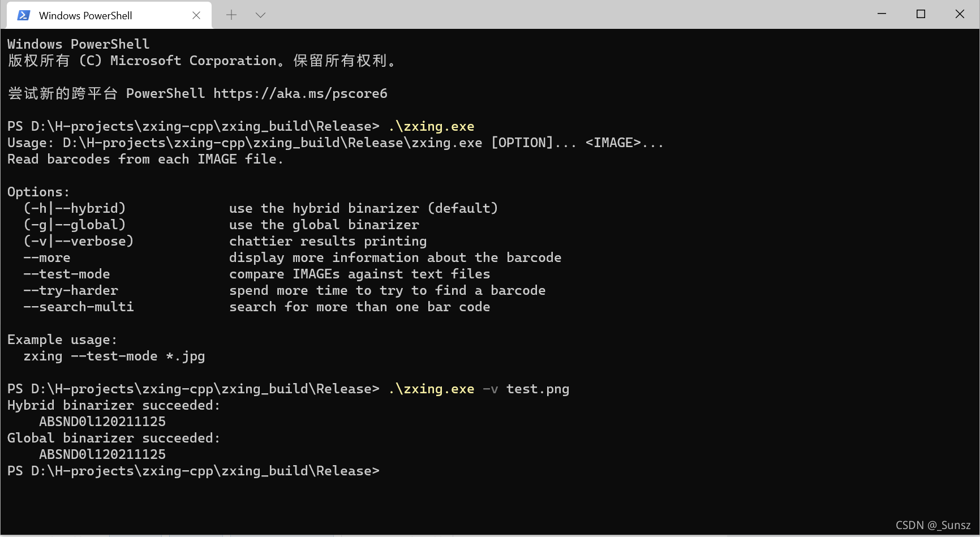This screenshot has width=980, height=537.
Task: Click the .\zxing.exe command text
Action: [432, 126]
